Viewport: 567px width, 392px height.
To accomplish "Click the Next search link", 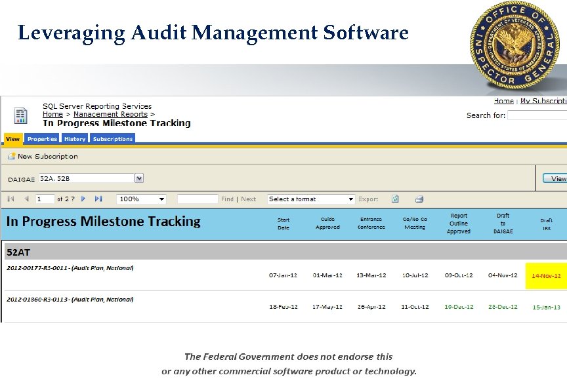I will coord(249,199).
